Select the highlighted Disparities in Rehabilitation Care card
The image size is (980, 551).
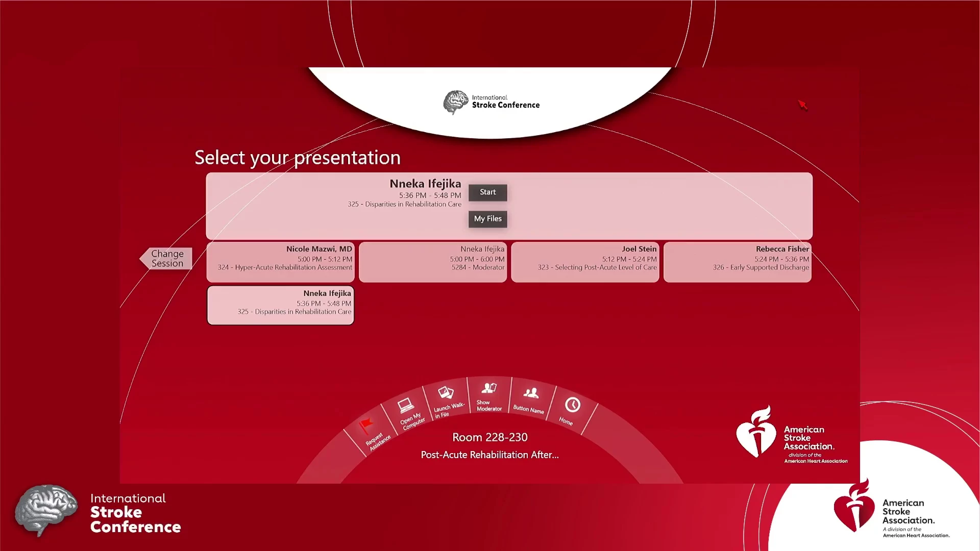(x=280, y=305)
